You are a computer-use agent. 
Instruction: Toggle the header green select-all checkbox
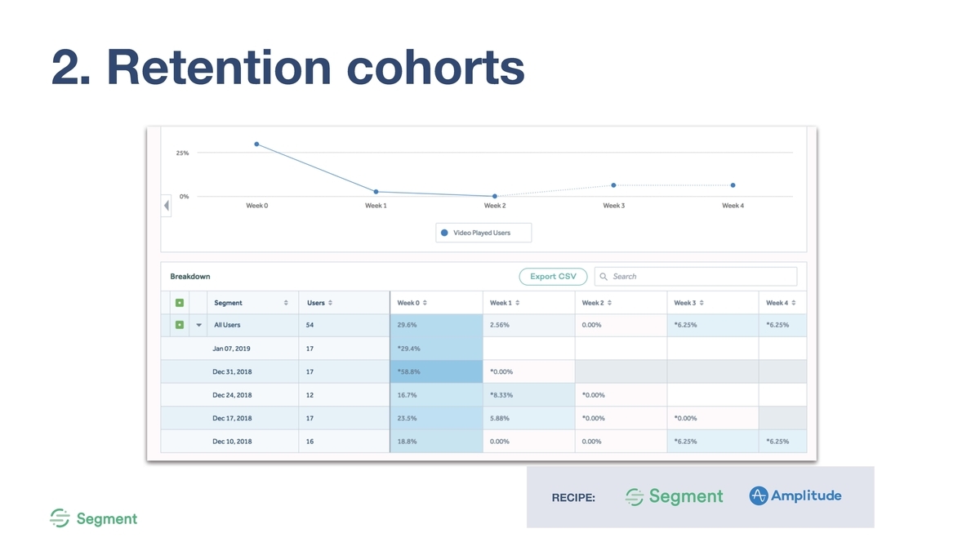pos(179,303)
